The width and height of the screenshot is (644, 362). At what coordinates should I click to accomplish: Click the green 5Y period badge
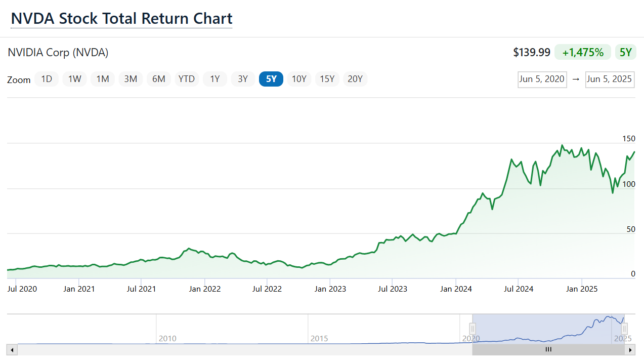click(626, 52)
